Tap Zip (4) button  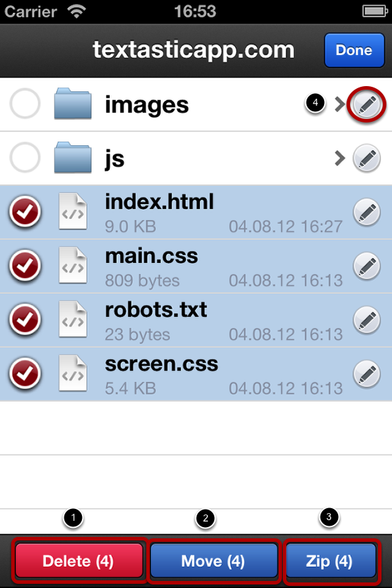click(x=330, y=561)
